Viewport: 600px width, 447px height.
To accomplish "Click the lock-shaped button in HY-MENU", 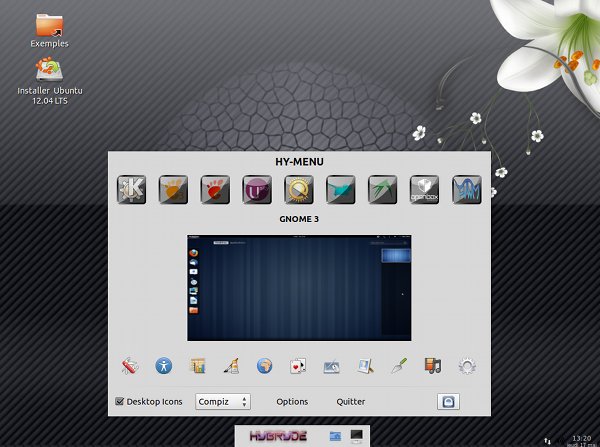I will [x=448, y=401].
